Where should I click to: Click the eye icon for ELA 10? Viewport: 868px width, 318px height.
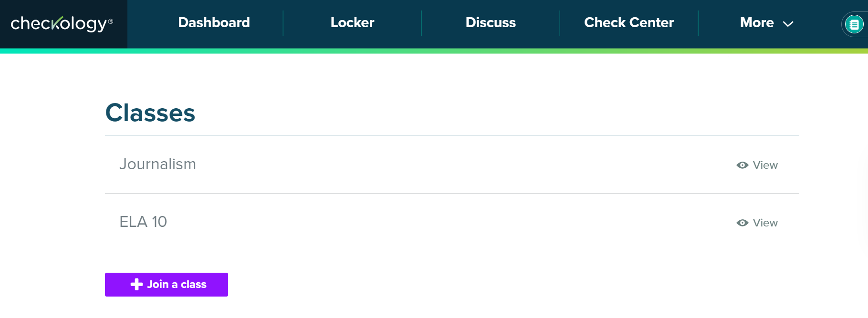(742, 223)
